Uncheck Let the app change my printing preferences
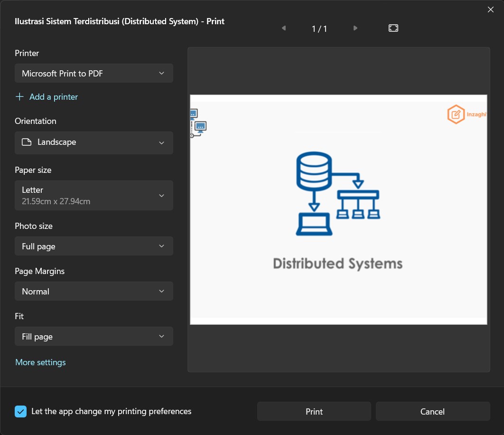504x435 pixels. tap(20, 411)
